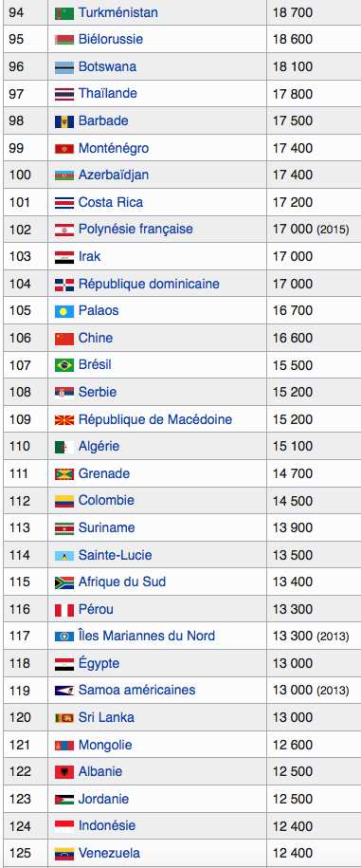Click the Grenade flag icon
This screenshot has height=868, width=361.
pyautogui.click(x=64, y=474)
